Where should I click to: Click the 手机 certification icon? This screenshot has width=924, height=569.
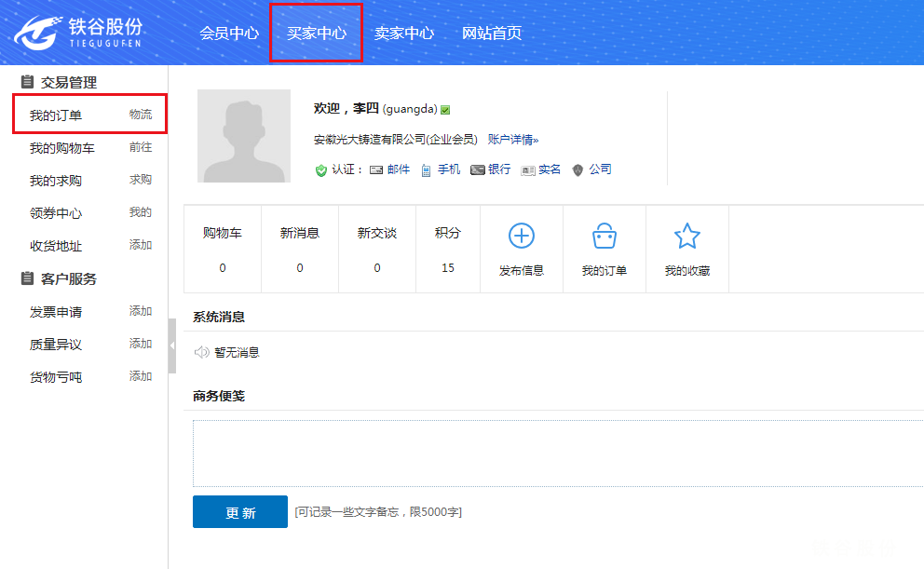(x=426, y=170)
